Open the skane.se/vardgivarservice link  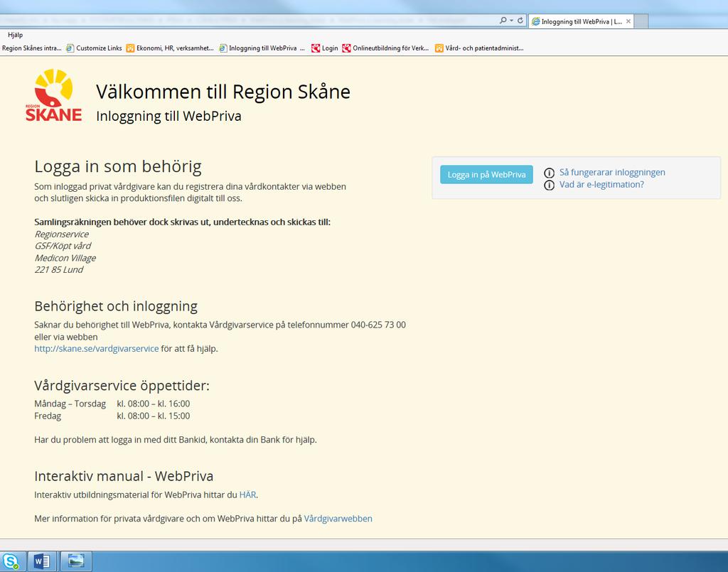[97, 348]
